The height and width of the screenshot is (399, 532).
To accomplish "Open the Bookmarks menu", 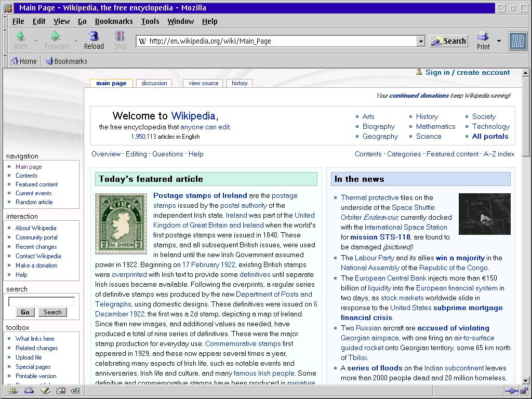I will 114,21.
